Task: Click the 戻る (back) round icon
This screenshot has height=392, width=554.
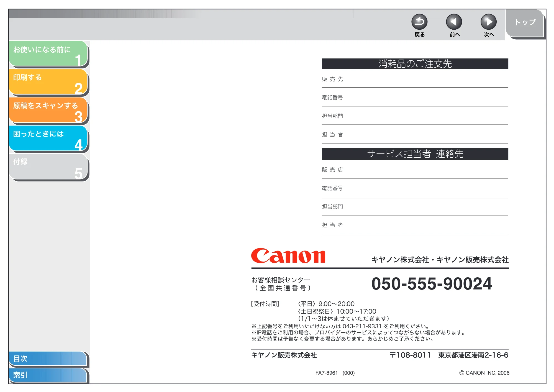Action: click(419, 22)
